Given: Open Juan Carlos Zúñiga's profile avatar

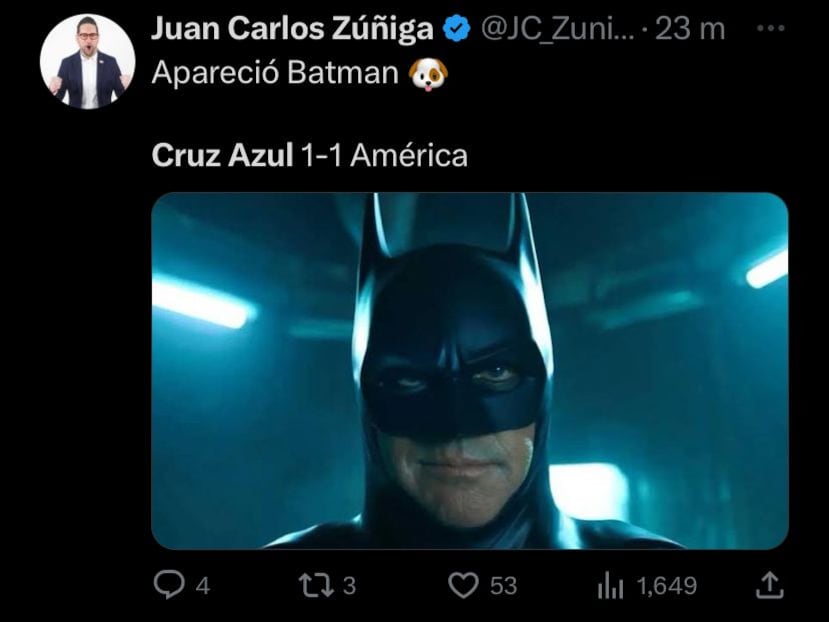Looking at the screenshot, I should tap(87, 62).
